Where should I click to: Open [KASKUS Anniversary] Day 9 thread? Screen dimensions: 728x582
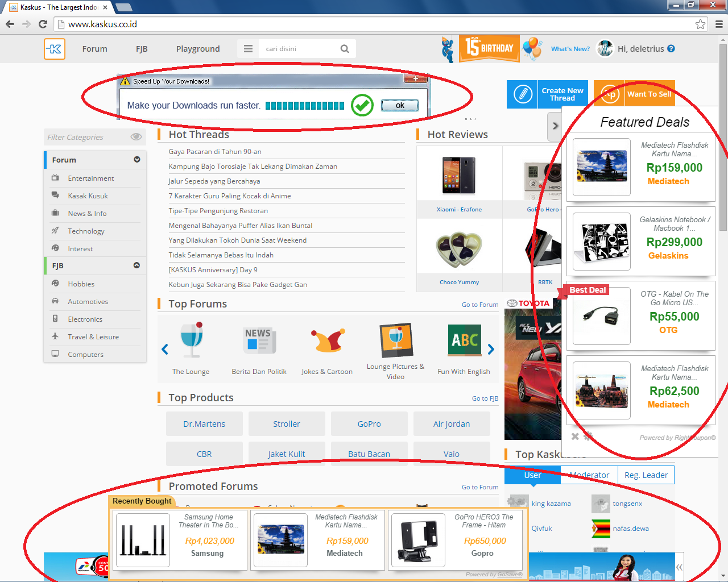(x=213, y=270)
